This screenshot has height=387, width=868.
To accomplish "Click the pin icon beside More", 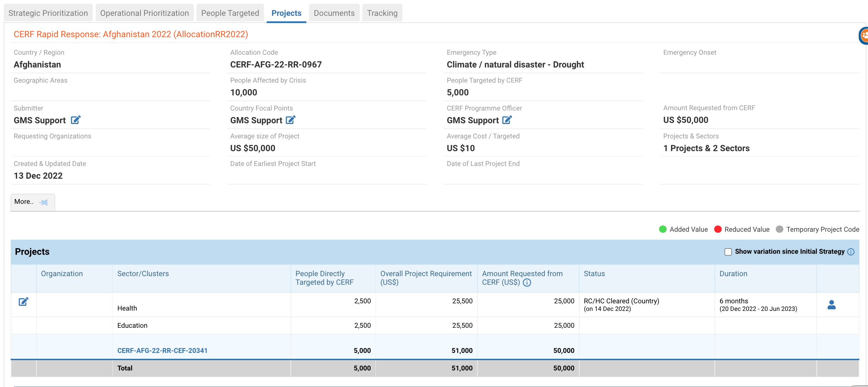I will [x=43, y=202].
